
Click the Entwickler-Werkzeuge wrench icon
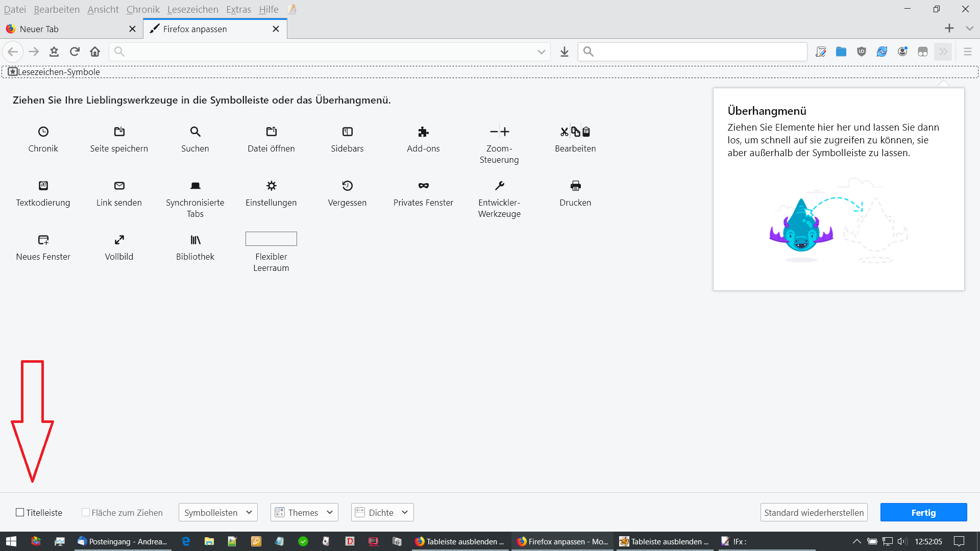499,186
